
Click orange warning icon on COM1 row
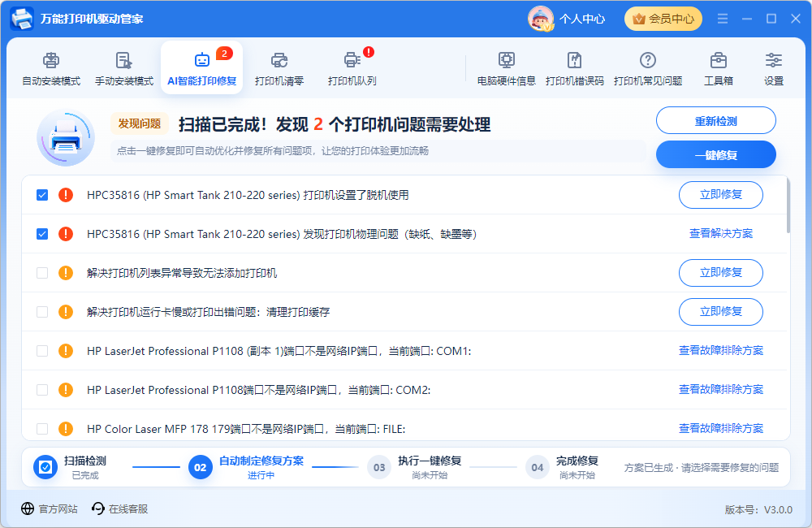[66, 351]
